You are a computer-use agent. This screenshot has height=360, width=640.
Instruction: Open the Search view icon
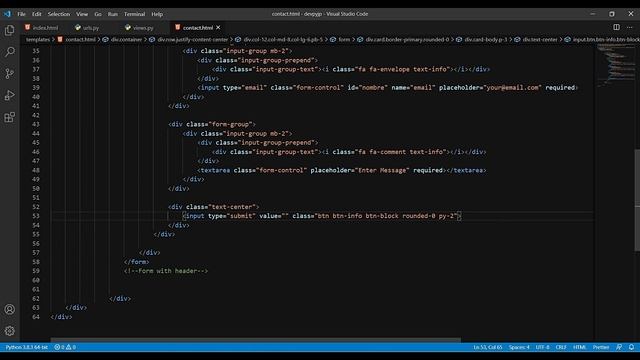pyautogui.click(x=9, y=52)
